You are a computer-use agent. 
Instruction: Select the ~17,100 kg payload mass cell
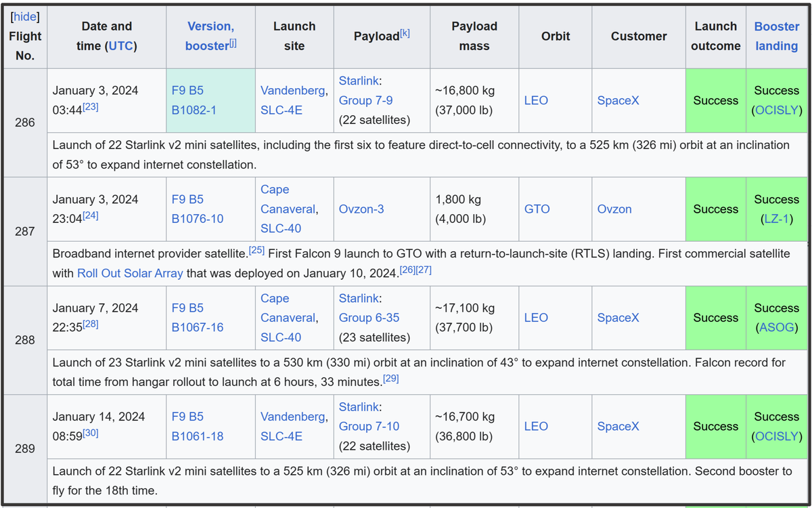[x=474, y=318]
